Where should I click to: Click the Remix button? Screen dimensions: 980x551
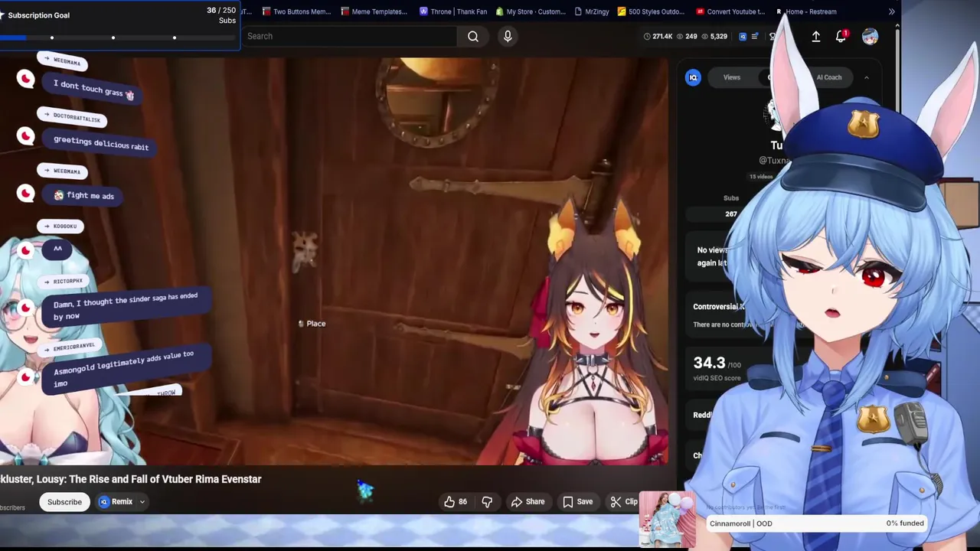tap(116, 501)
